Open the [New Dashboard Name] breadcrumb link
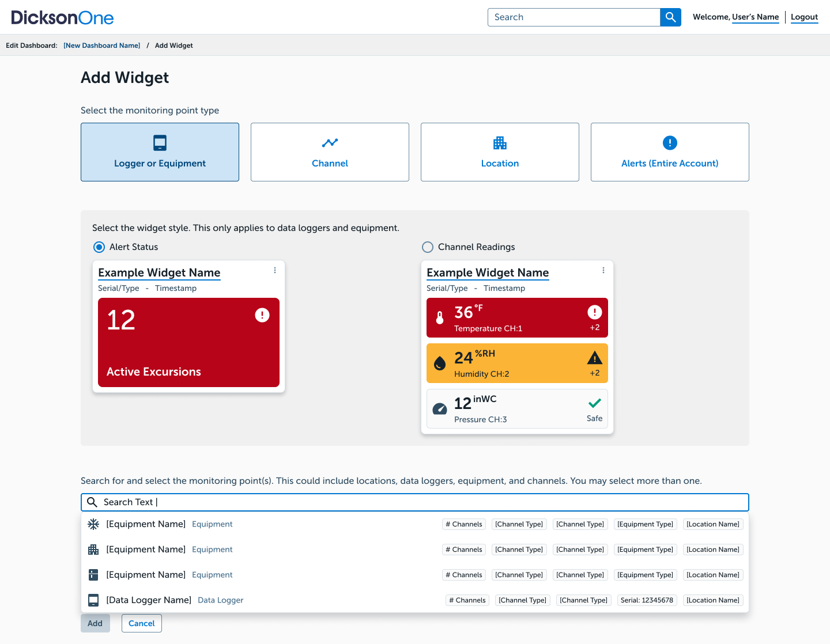This screenshot has width=830, height=644. [x=102, y=46]
